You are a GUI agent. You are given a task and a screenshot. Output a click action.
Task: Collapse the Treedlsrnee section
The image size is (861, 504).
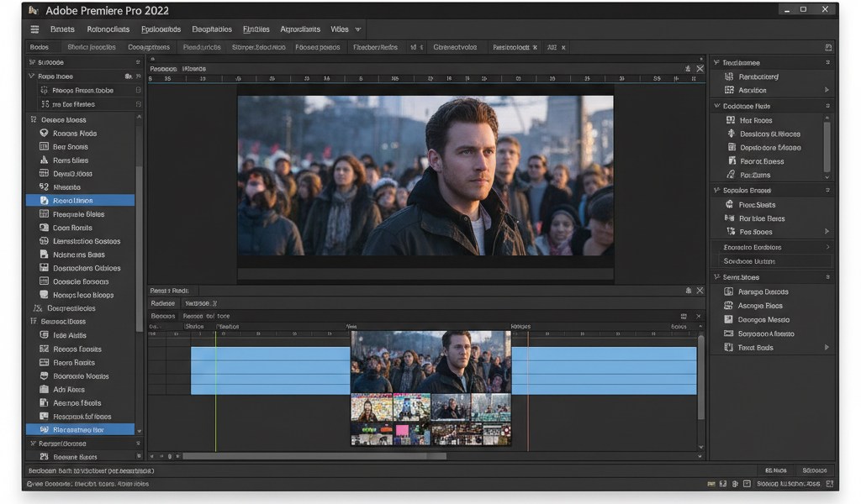pos(716,62)
